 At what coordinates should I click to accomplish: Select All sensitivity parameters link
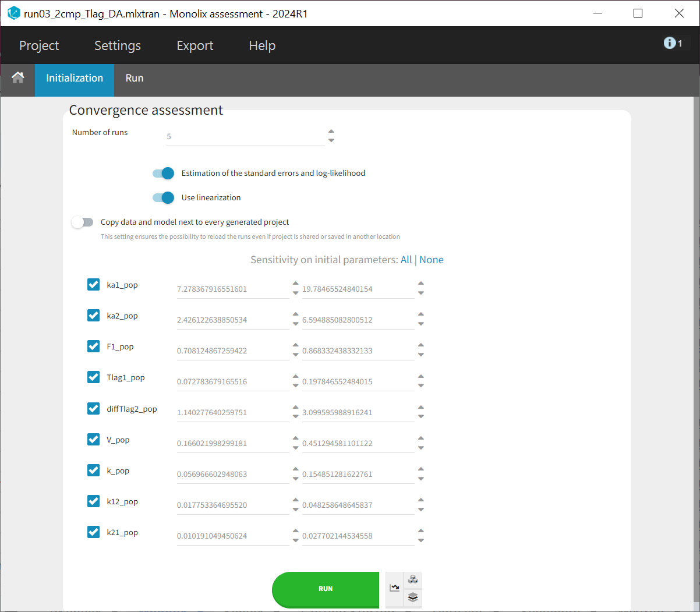[x=406, y=260]
